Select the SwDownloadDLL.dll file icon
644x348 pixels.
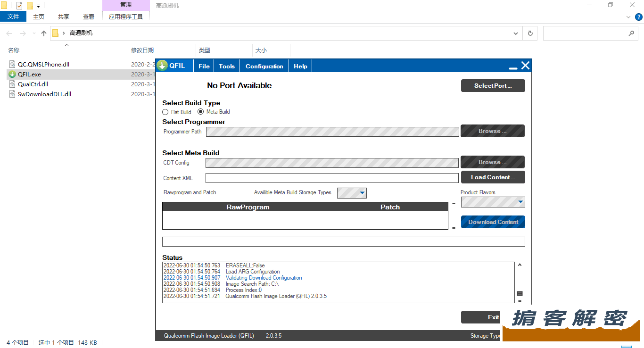pos(12,94)
